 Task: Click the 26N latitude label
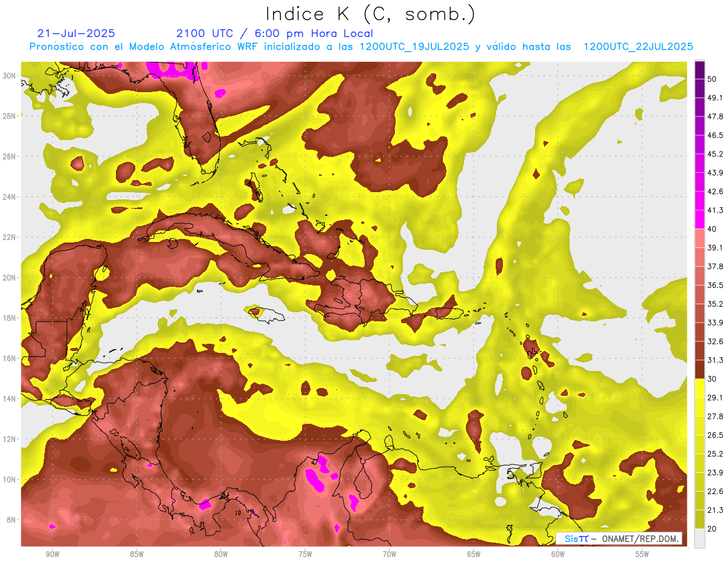(10, 156)
